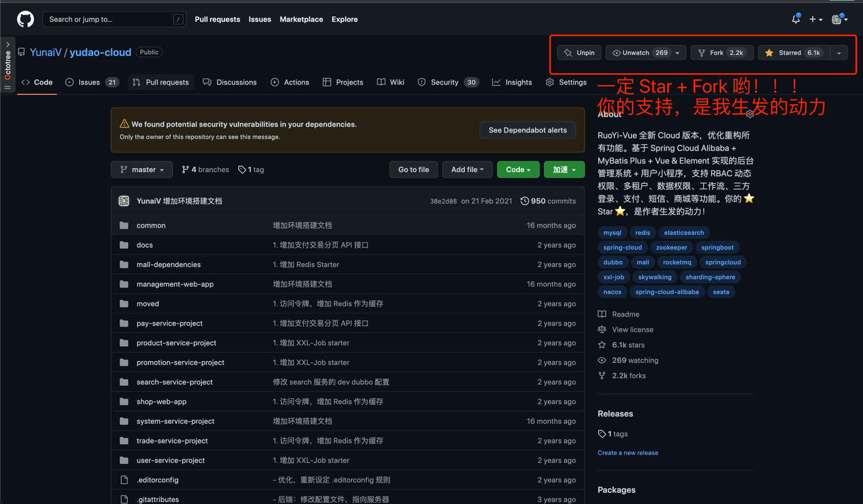Screen dimensions: 863x504
Task: Open the star lists dropdown arrow
Action: tap(839, 52)
